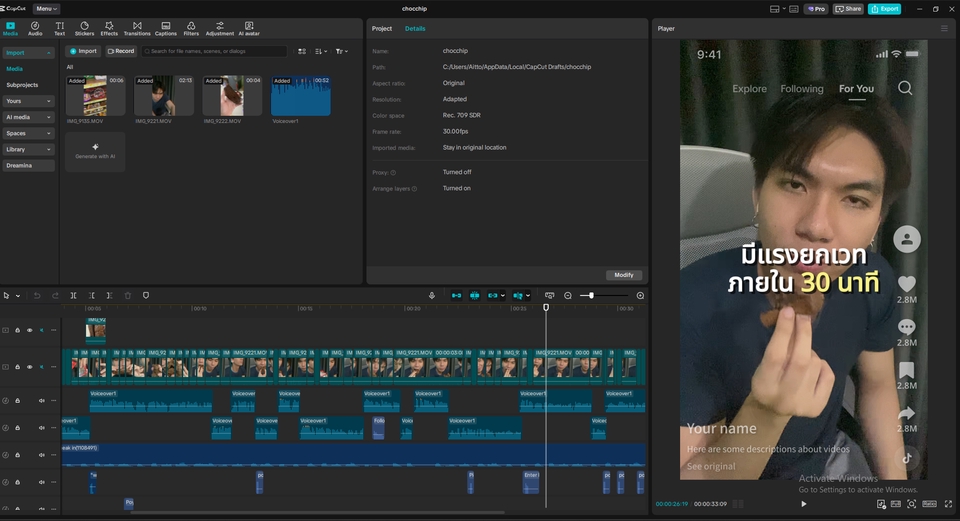Click the undo arrow in timeline toolbar
The image size is (960, 521).
pyautogui.click(x=38, y=296)
